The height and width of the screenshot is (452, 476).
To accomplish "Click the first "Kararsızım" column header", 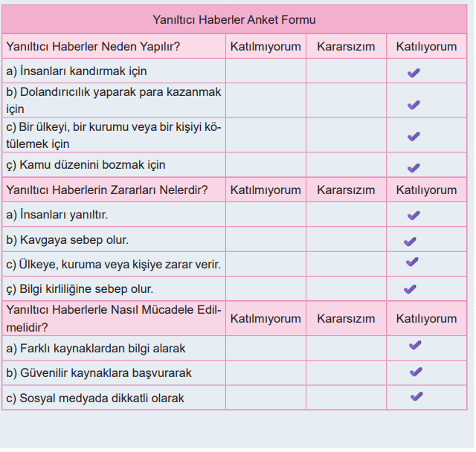I will click(346, 46).
